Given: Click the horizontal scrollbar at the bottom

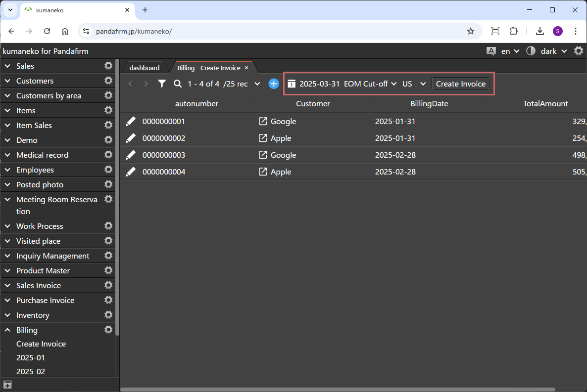Looking at the screenshot, I should click(346, 390).
